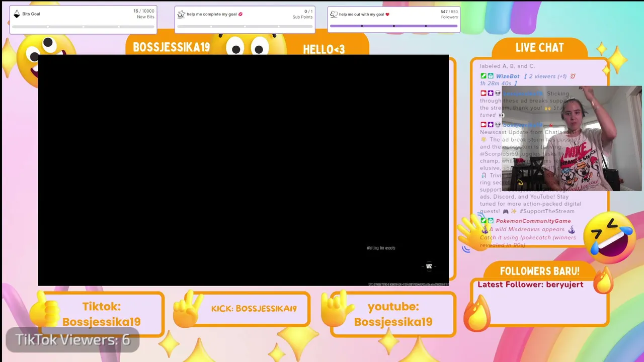Click the '15 / 10000' bits count
The height and width of the screenshot is (362, 644).
pos(144,11)
